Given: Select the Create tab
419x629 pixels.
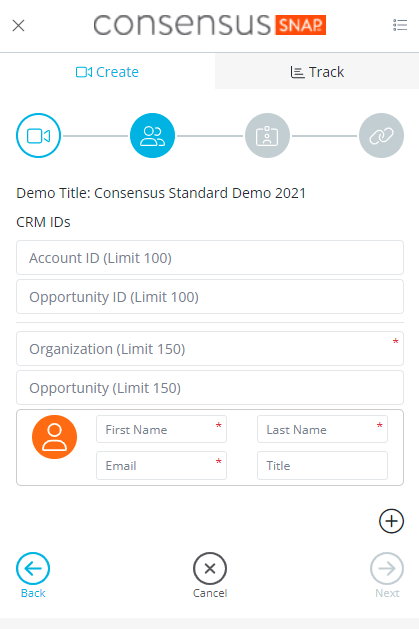Looking at the screenshot, I should tap(107, 72).
